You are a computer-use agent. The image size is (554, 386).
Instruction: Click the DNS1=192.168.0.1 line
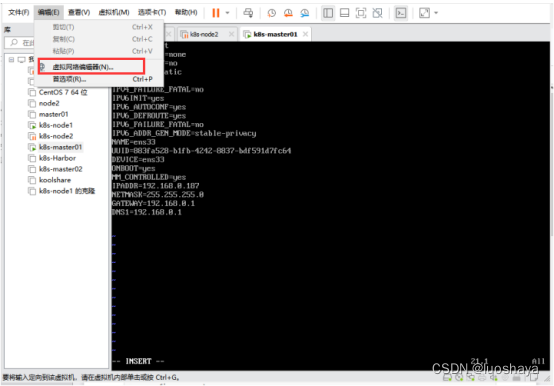point(146,212)
